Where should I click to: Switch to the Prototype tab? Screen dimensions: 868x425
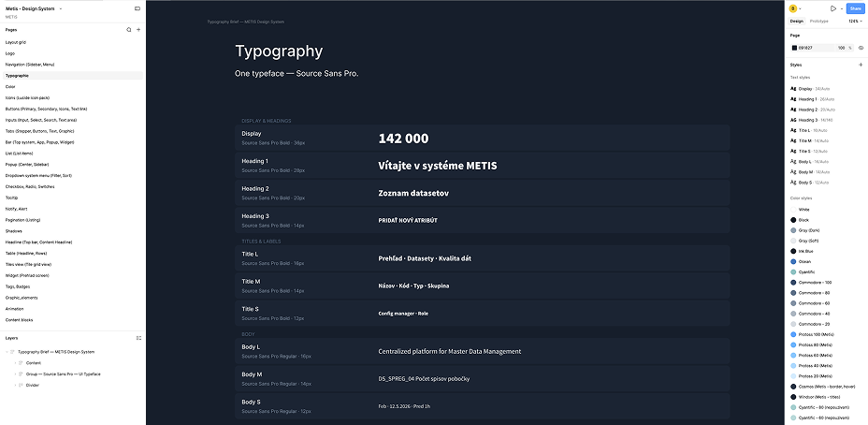click(818, 21)
